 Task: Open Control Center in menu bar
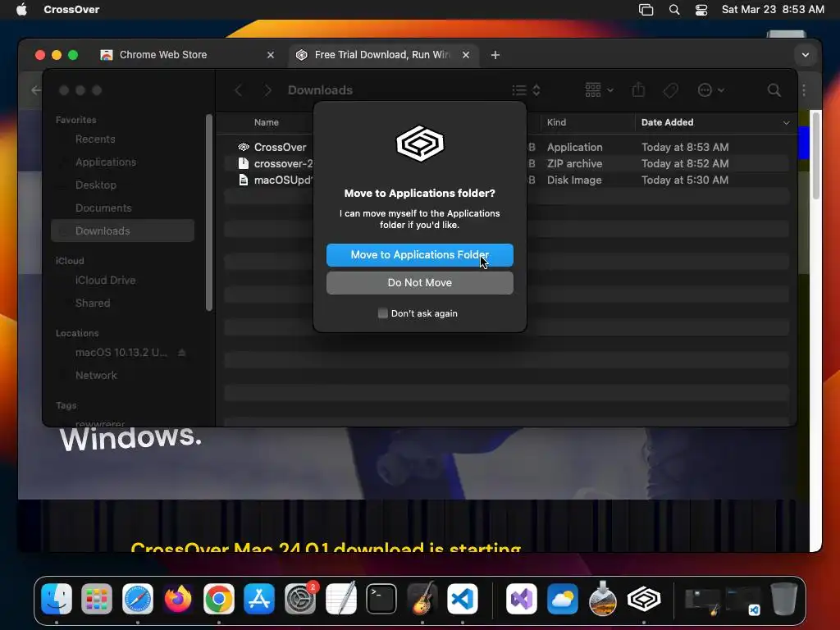[x=701, y=10]
